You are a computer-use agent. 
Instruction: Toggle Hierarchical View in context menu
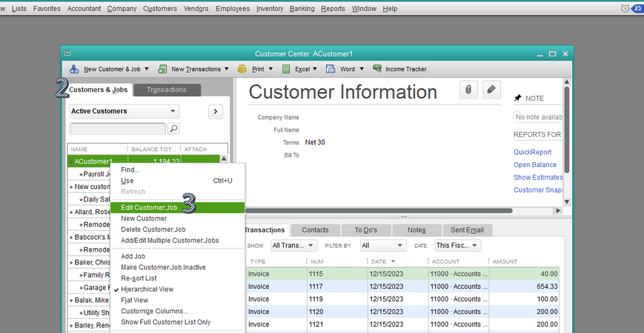(147, 289)
